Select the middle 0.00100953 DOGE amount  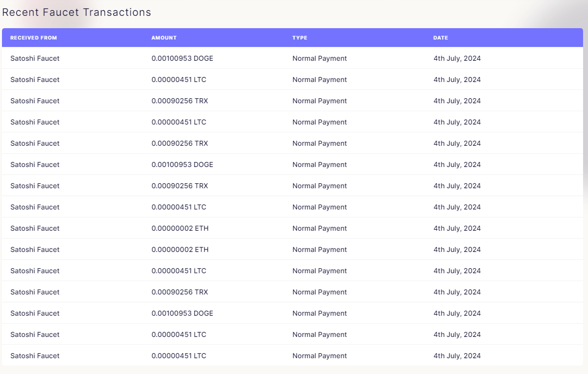182,165
